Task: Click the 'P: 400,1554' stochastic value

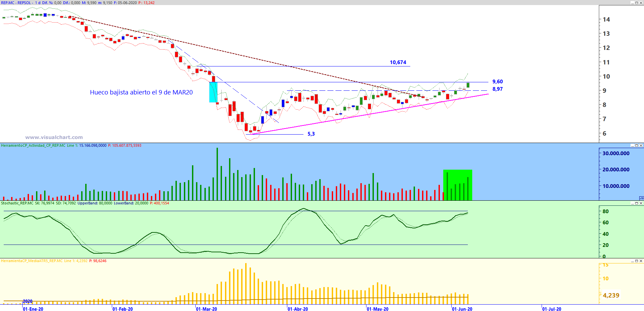Action: pos(159,203)
